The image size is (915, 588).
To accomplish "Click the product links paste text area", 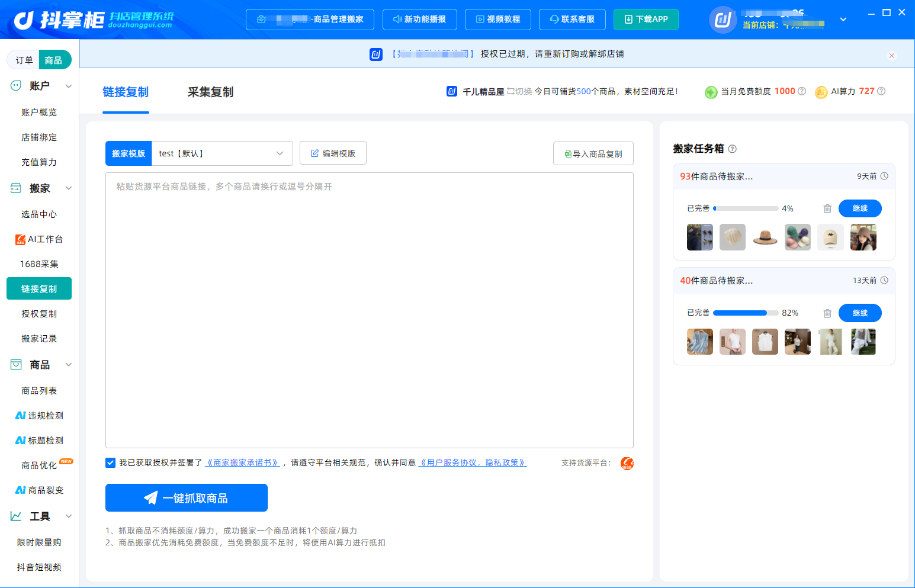I will (370, 310).
